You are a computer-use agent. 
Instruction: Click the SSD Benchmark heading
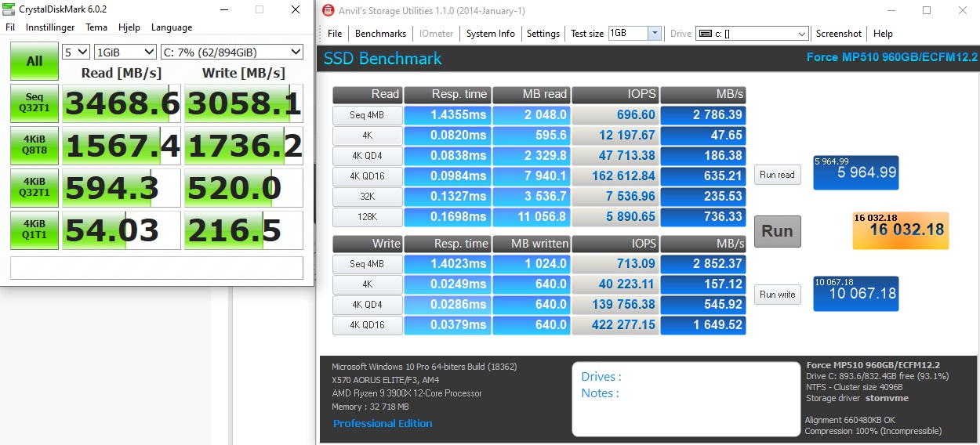[383, 59]
